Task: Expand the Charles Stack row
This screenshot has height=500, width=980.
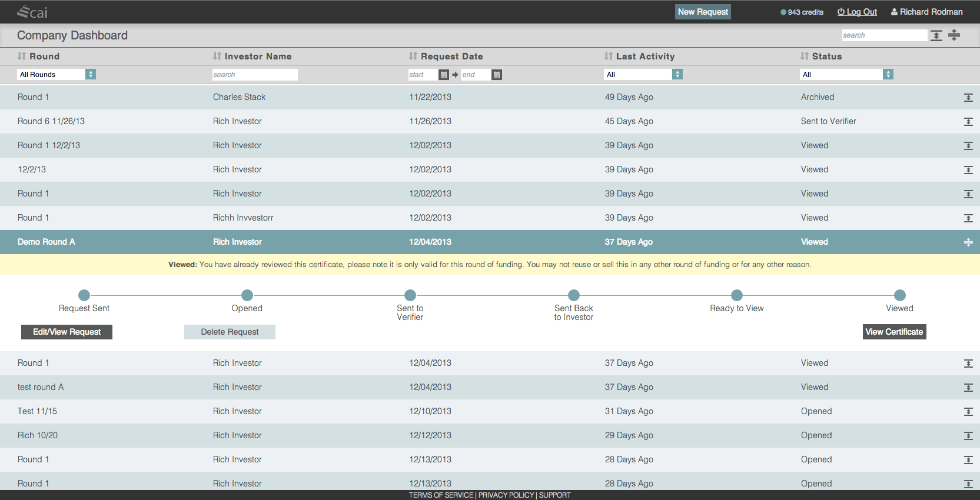Action: (968, 98)
